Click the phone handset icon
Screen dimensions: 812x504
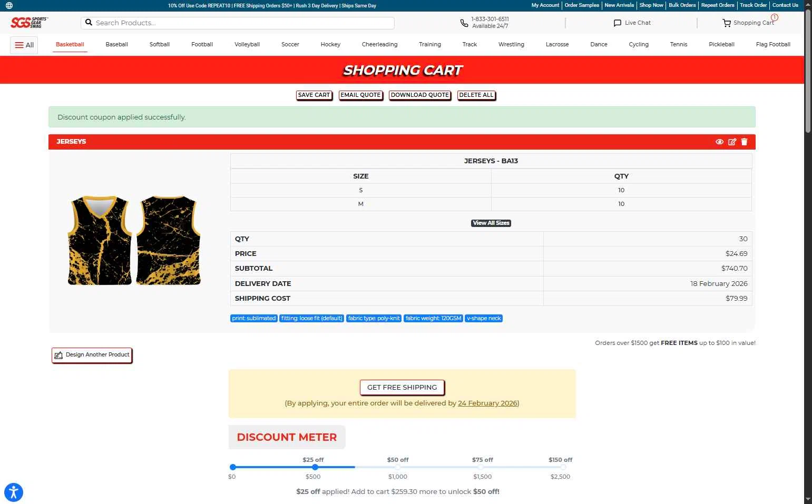click(464, 23)
